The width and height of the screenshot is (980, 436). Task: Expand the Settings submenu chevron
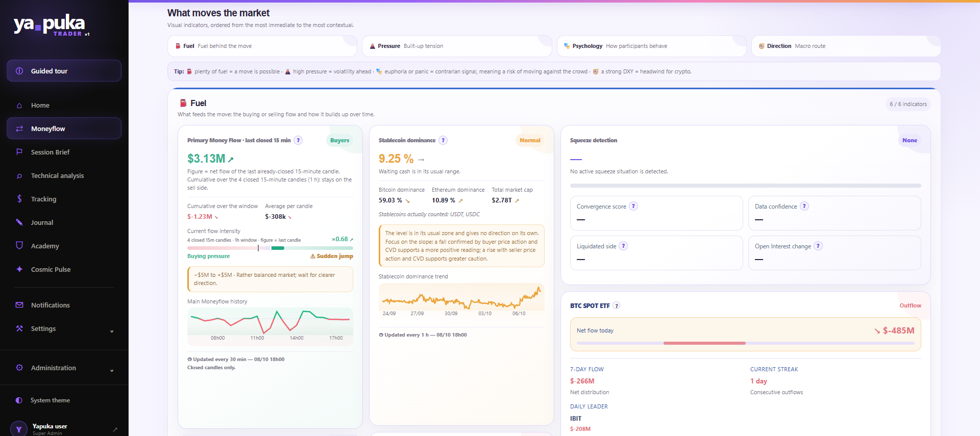tap(112, 331)
